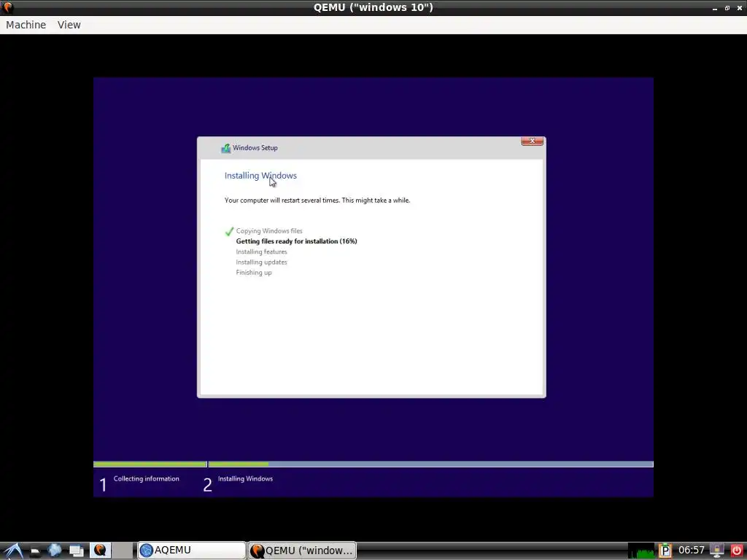
Task: Click the Installing Windows progress bar
Action: click(430, 464)
